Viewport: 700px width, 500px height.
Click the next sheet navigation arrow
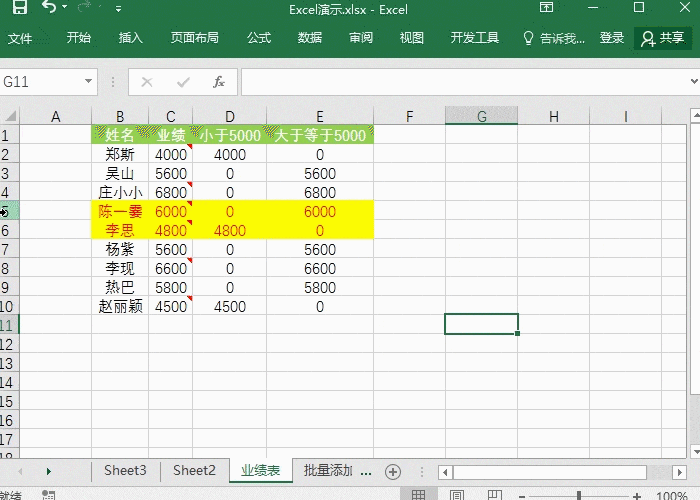tap(49, 471)
